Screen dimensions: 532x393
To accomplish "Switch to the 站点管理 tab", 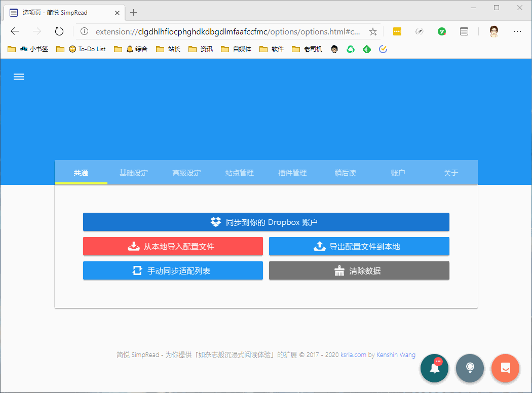I will tap(240, 173).
